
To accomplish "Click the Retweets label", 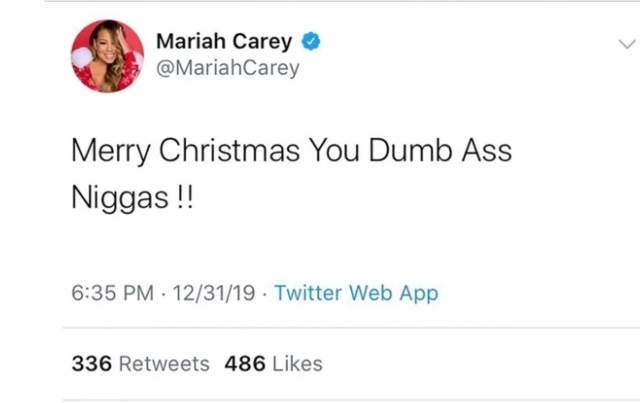I will [164, 363].
